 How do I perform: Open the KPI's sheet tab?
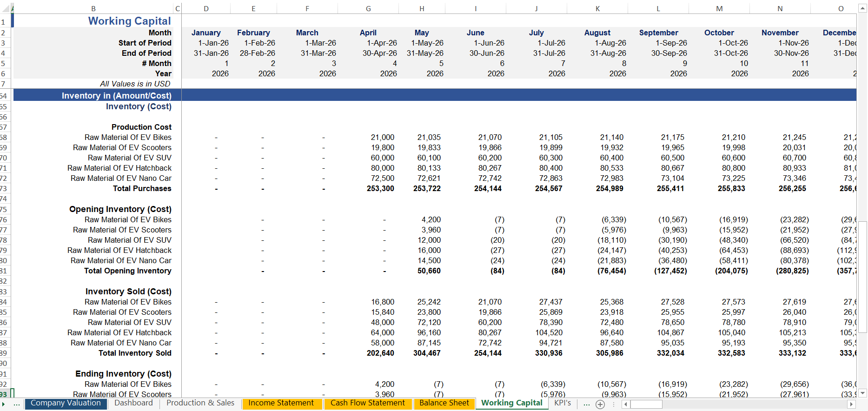pos(562,403)
